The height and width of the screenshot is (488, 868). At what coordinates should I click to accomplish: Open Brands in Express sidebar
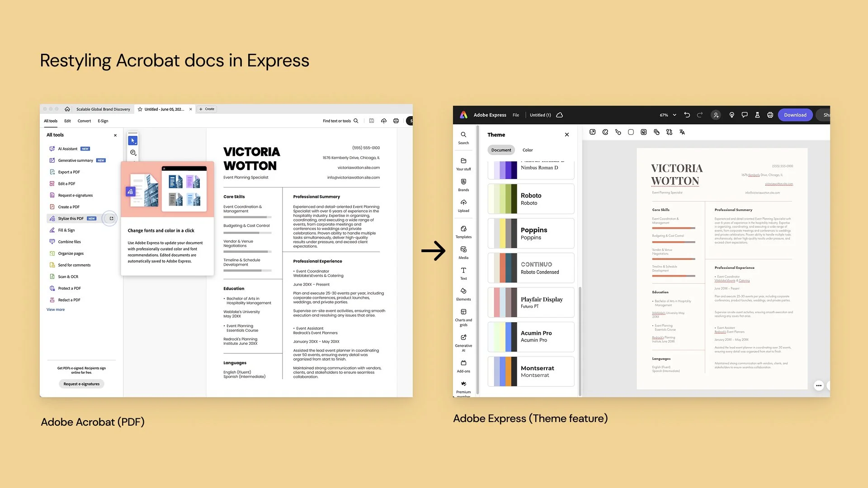point(463,185)
